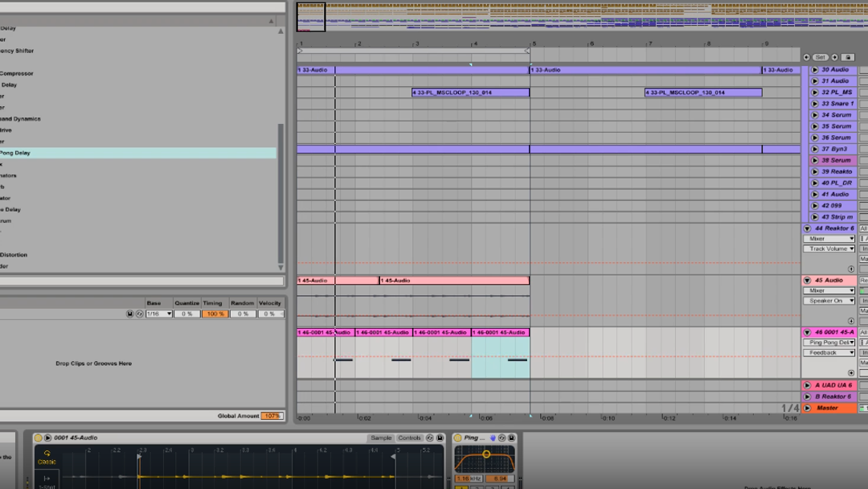Jump to the previous locator arrow
The height and width of the screenshot is (489, 868).
pyautogui.click(x=807, y=57)
